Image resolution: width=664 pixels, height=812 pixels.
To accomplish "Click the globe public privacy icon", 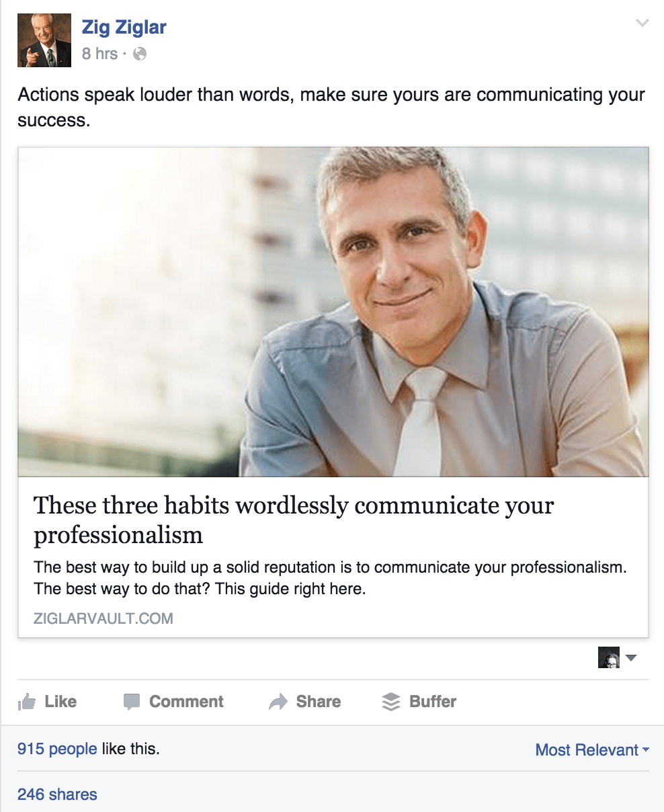I will click(x=140, y=54).
